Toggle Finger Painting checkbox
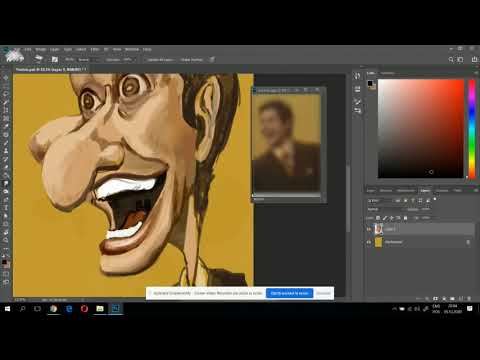Image resolution: width=480 pixels, height=360 pixels. [192, 60]
